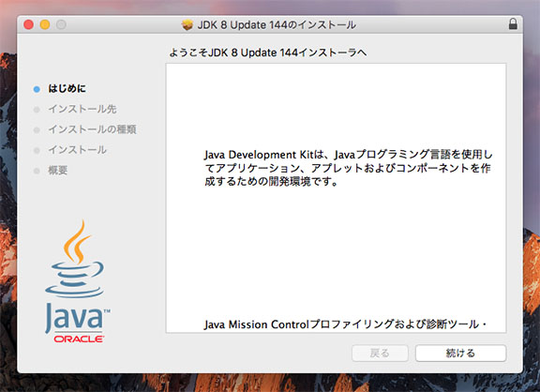The height and width of the screenshot is (392, 540).
Task: Click the disabled 戻る back button
Action: pyautogui.click(x=380, y=353)
